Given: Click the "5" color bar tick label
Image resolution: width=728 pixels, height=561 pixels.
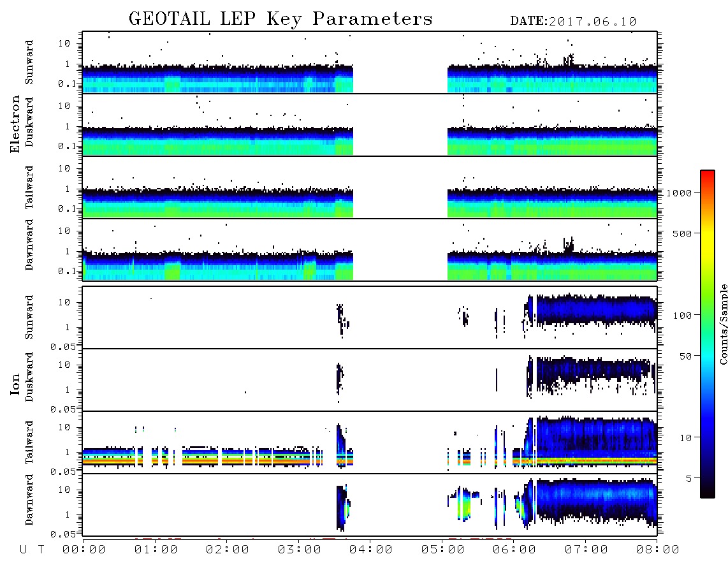Looking at the screenshot, I should (689, 478).
